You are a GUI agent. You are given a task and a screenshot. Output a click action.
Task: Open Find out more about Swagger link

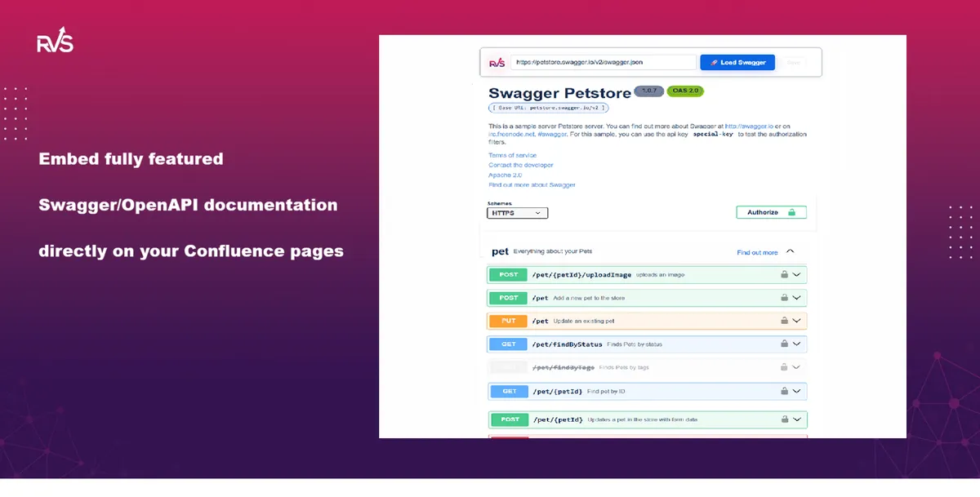pos(532,184)
